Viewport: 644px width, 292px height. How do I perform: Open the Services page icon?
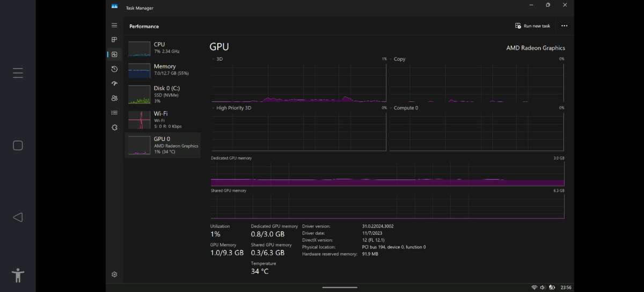tap(114, 128)
